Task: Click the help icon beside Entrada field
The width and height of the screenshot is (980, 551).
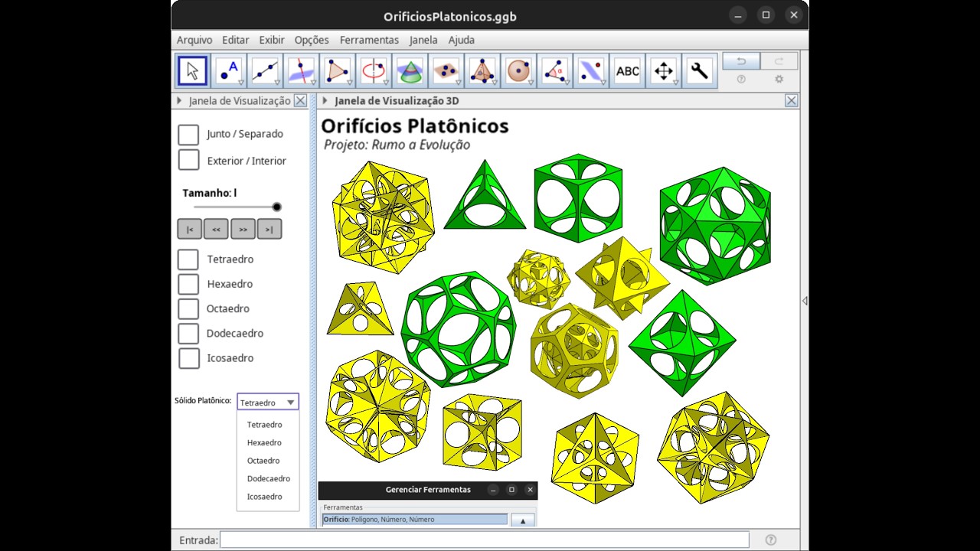Action: pos(771,540)
